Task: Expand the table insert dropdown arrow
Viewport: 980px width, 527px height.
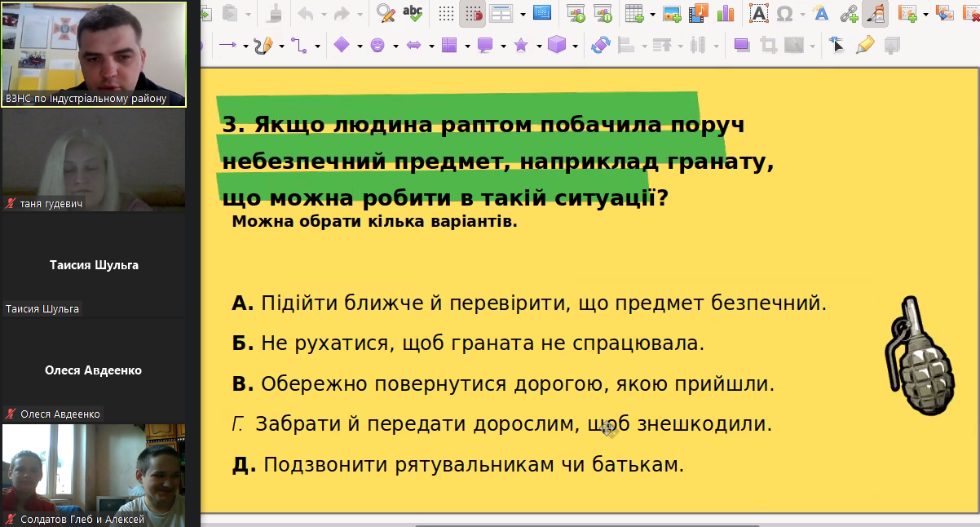Action: (652, 14)
